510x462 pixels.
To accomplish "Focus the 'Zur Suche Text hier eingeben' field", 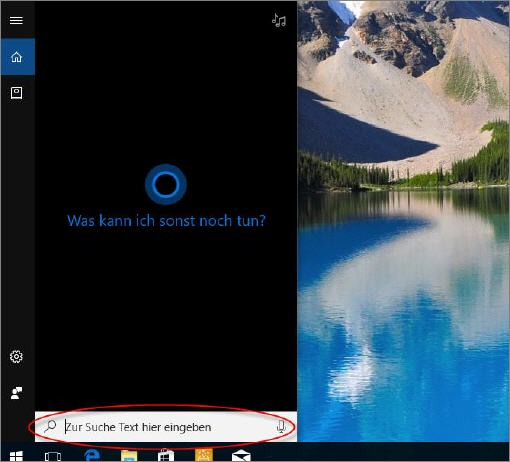I will tap(166, 427).
